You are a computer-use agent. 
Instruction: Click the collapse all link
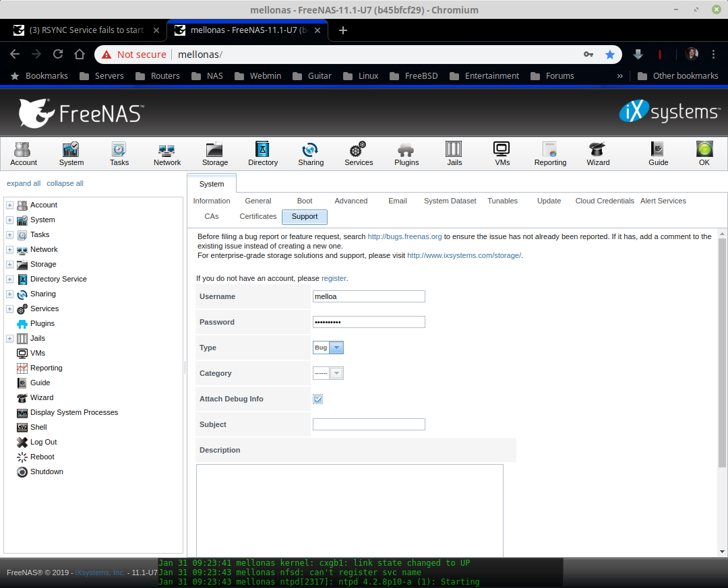(x=65, y=183)
